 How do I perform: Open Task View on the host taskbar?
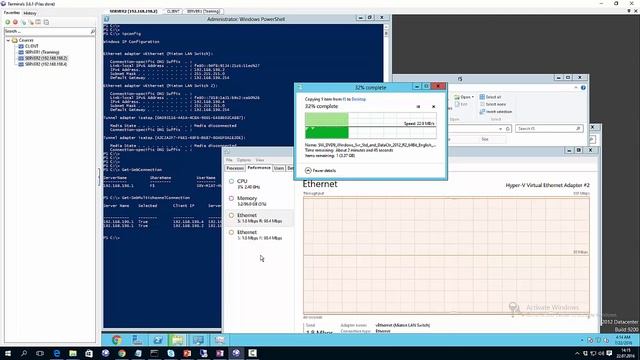[x=40, y=353]
